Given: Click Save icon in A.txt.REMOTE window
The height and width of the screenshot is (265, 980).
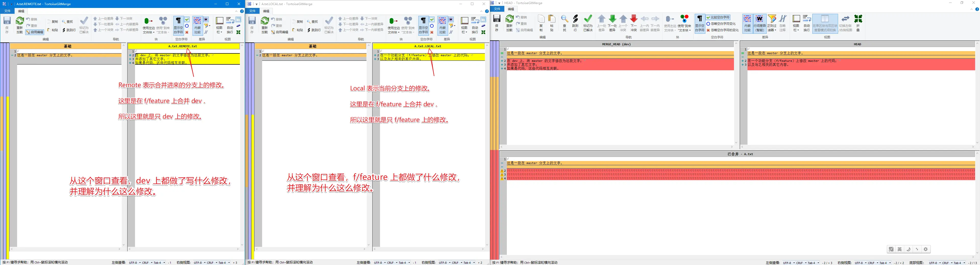Looking at the screenshot, I should click(x=7, y=25).
